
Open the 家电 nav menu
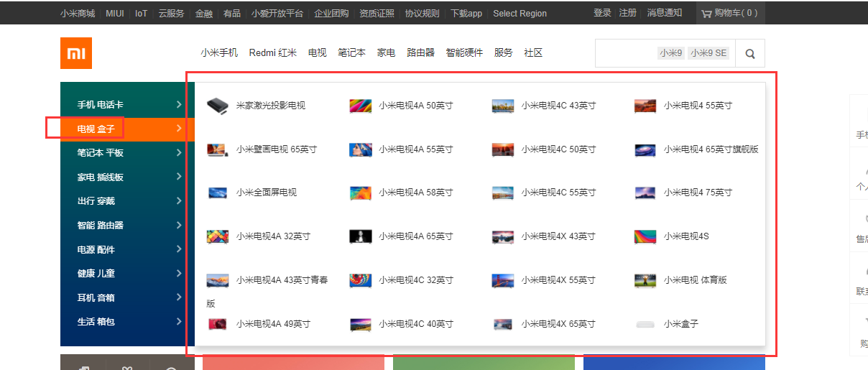pos(387,52)
